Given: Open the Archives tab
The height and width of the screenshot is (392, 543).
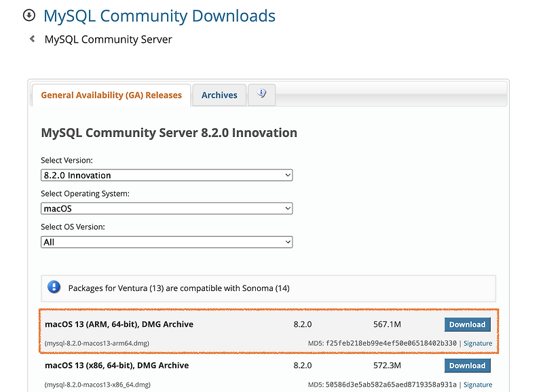Looking at the screenshot, I should coord(219,95).
